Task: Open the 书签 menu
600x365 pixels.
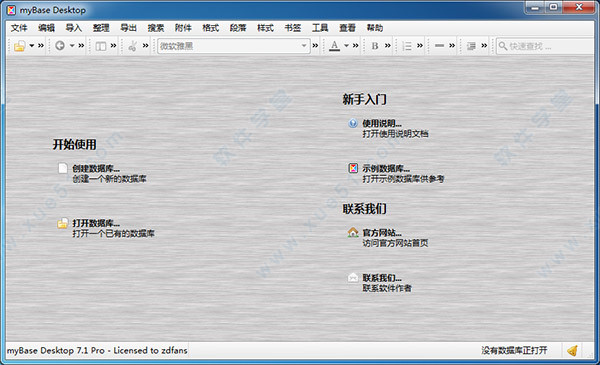Action: 293,28
